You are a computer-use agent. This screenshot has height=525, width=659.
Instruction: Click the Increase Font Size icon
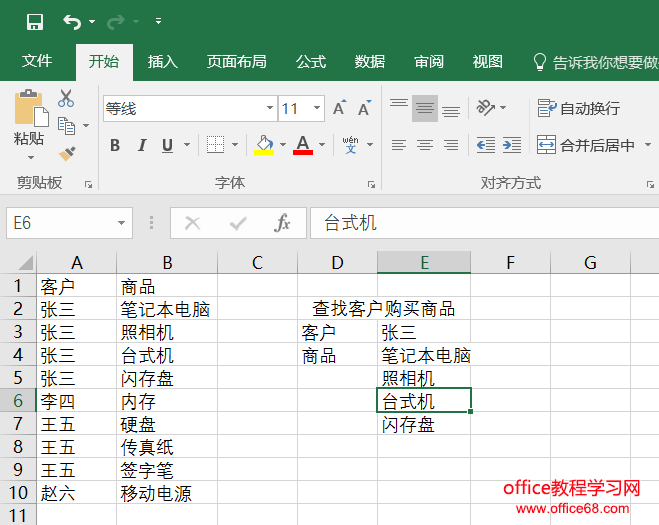point(340,108)
